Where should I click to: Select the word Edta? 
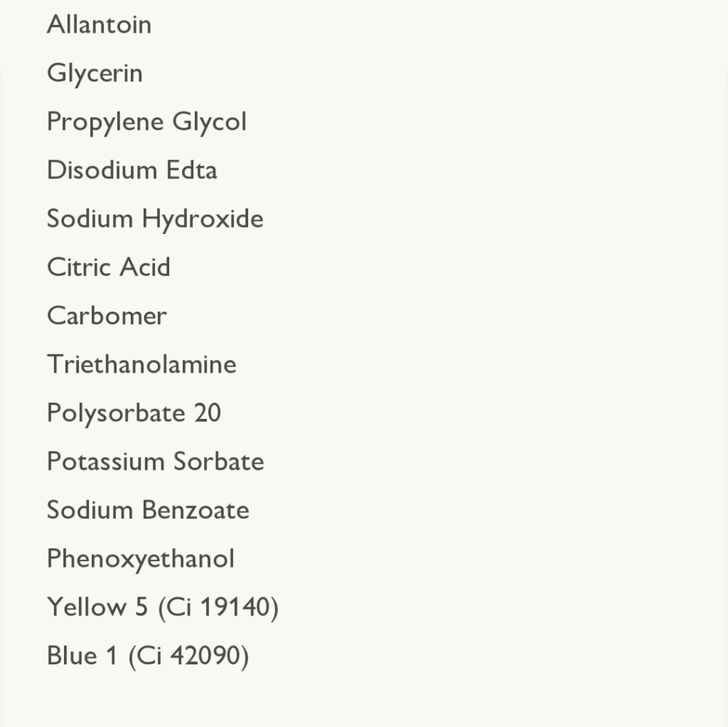[191, 170]
